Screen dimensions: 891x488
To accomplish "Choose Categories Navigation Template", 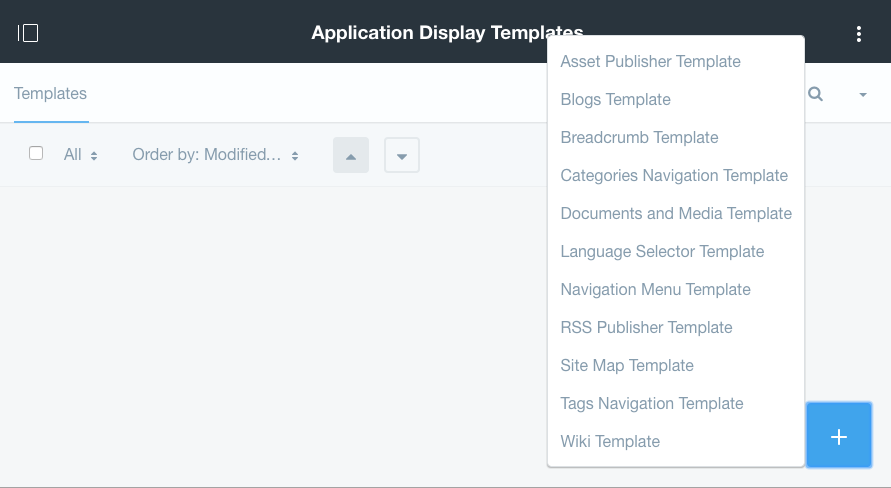I will [x=676, y=176].
